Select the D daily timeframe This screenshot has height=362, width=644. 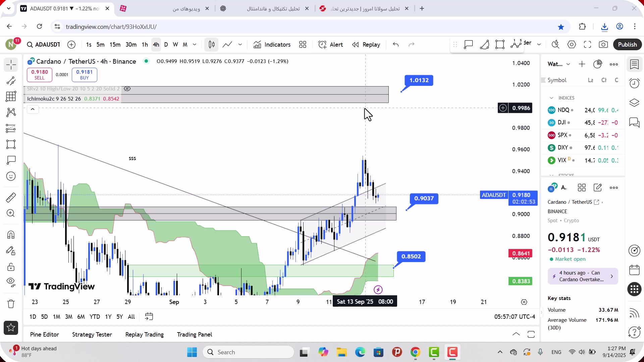(166, 45)
